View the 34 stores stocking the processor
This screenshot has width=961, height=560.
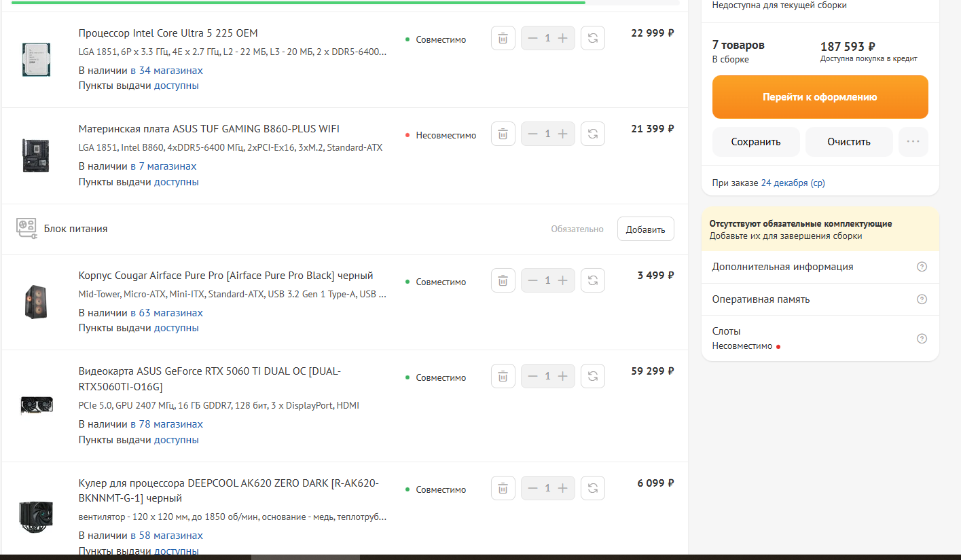click(x=166, y=71)
